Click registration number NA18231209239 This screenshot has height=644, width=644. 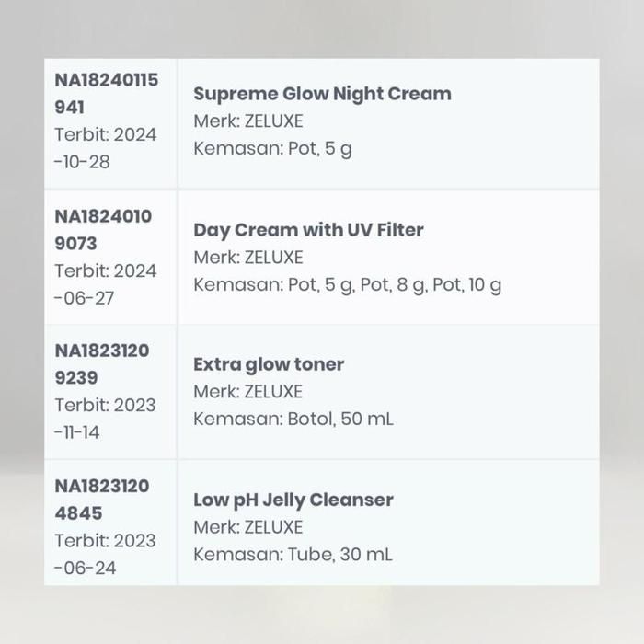coord(101,364)
